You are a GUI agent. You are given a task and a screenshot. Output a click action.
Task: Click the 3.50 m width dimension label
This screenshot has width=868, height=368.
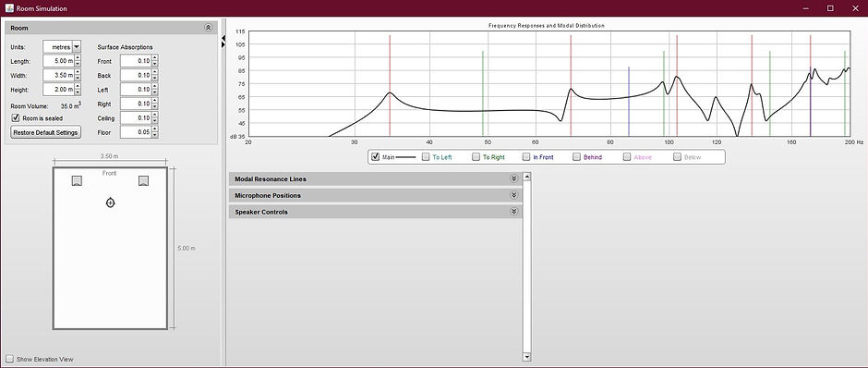[109, 156]
